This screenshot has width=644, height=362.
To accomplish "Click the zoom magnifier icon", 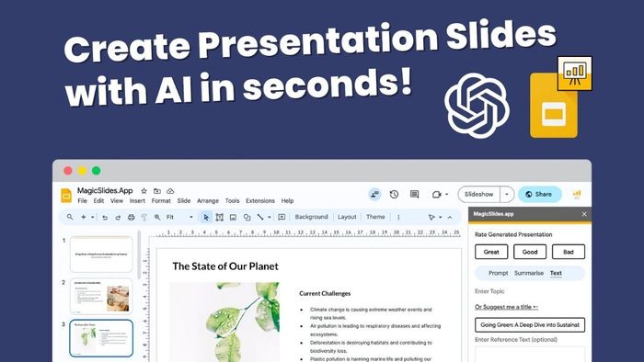I will (x=157, y=217).
